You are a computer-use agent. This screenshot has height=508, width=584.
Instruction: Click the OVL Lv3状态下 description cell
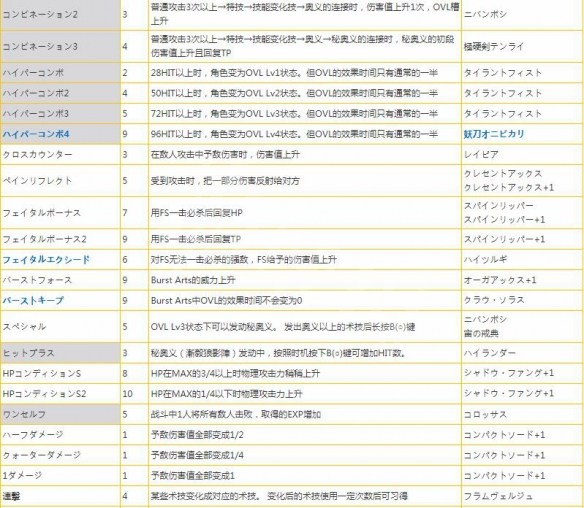coord(305,327)
